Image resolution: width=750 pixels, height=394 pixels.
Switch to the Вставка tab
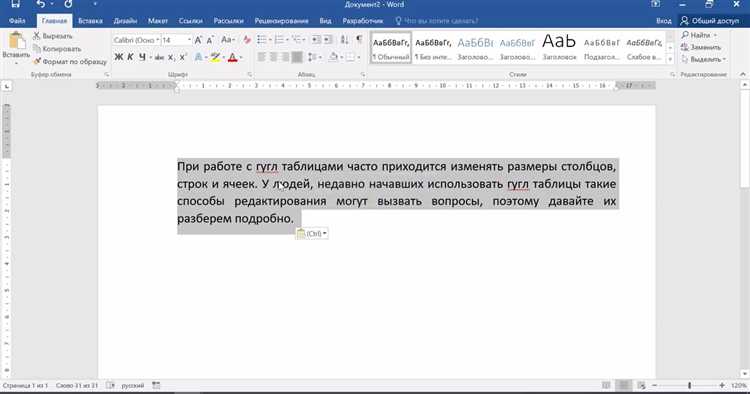[90, 21]
